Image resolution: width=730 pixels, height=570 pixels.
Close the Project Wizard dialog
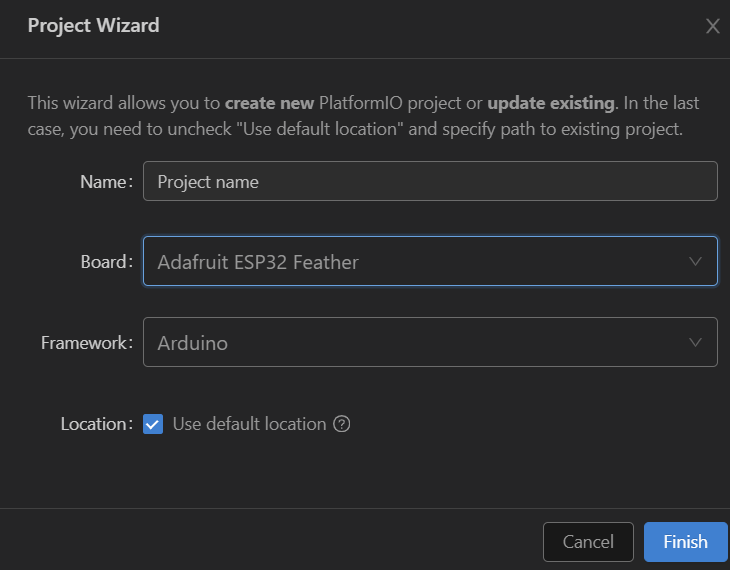(x=712, y=26)
